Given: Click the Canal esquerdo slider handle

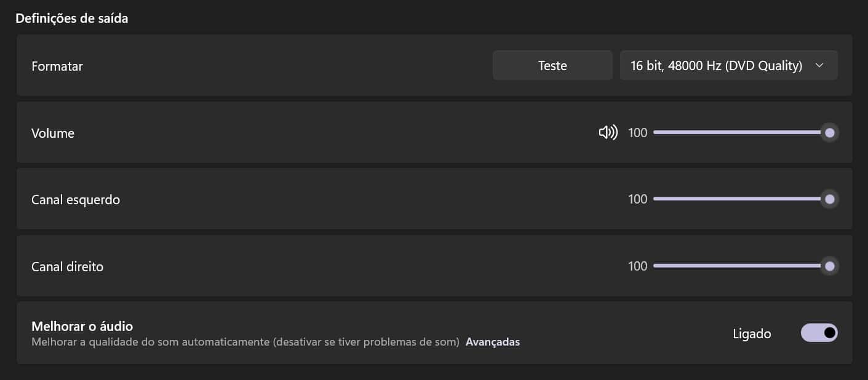Looking at the screenshot, I should pos(829,199).
